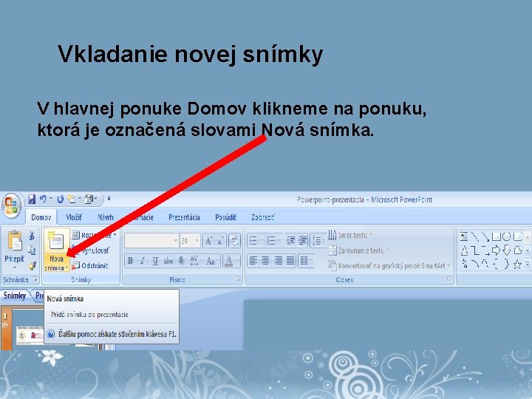This screenshot has width=532, height=399.
Task: Center the text
Action: [x=266, y=261]
